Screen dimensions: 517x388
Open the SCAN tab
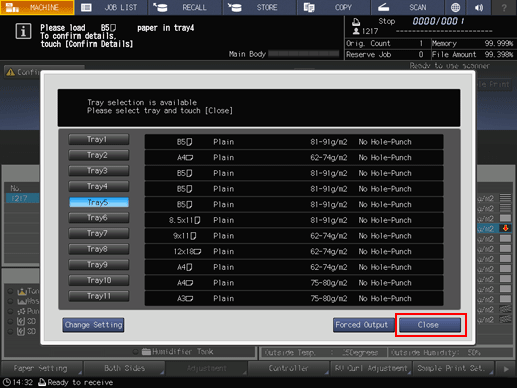[x=407, y=7]
